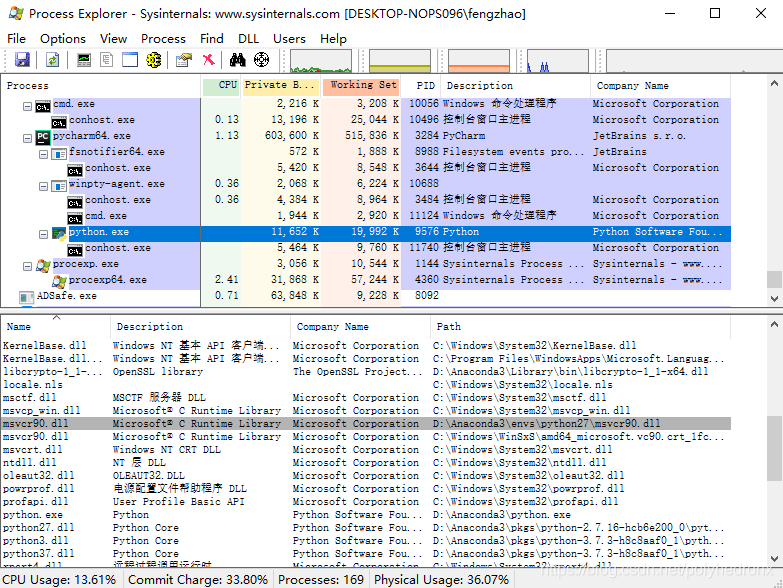Click the Refresh Now toolbar icon
This screenshot has width=783, height=588.
tap(52, 60)
